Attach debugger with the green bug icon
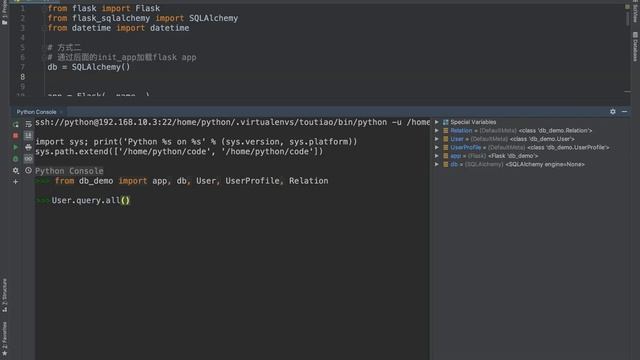Image resolution: width=640 pixels, height=360 pixels. (16, 158)
